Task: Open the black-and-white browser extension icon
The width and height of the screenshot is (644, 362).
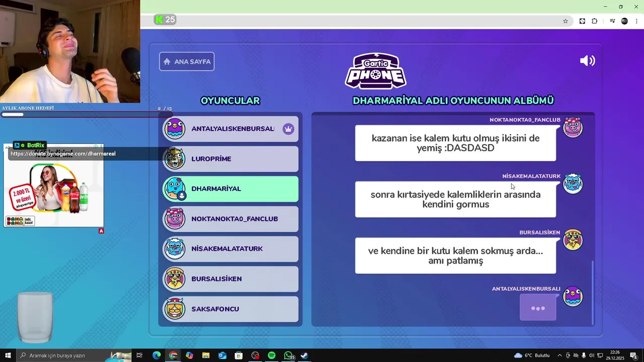Action: tap(582, 21)
